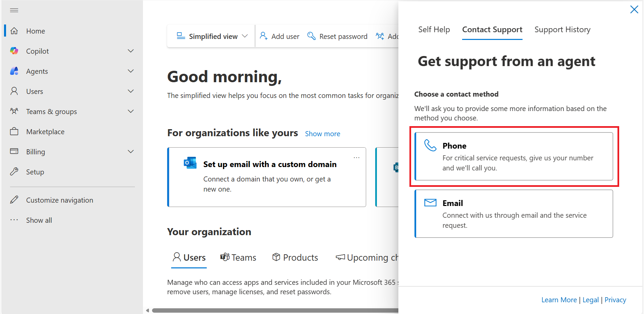
Task: Click the colorful Copilot icon
Action: (x=14, y=51)
